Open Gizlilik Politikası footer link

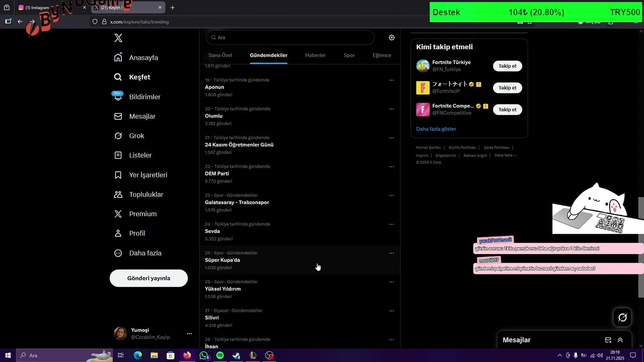coord(462,148)
